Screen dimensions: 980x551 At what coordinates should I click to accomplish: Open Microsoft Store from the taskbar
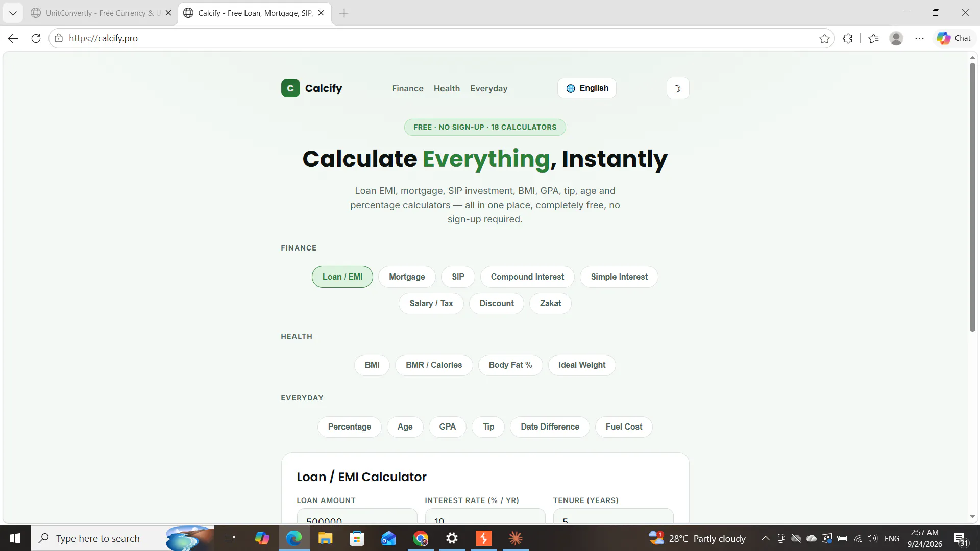(357, 538)
